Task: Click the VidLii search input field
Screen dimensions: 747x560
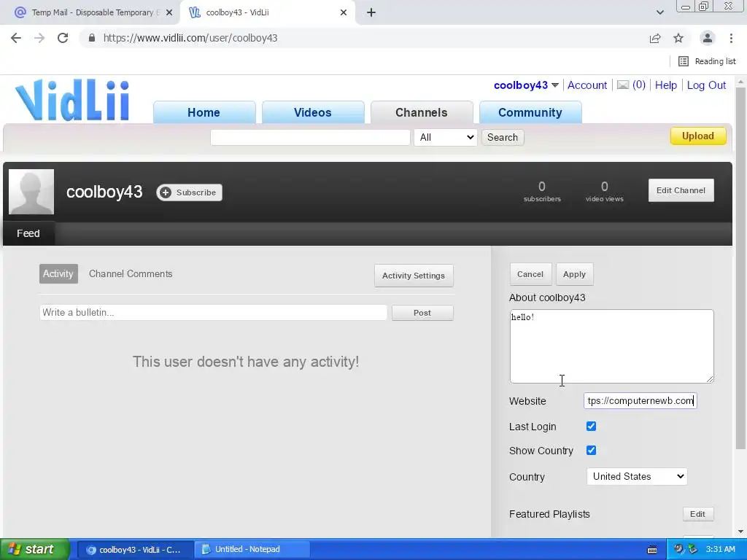Action: [x=310, y=137]
